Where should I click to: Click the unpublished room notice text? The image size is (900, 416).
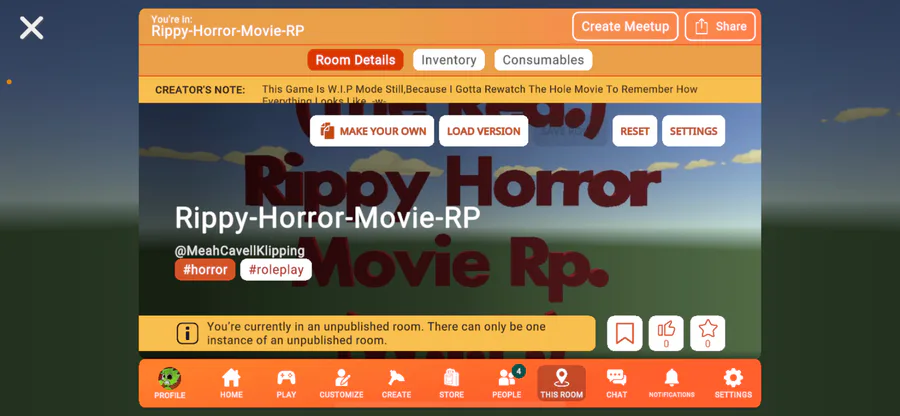[x=376, y=333]
